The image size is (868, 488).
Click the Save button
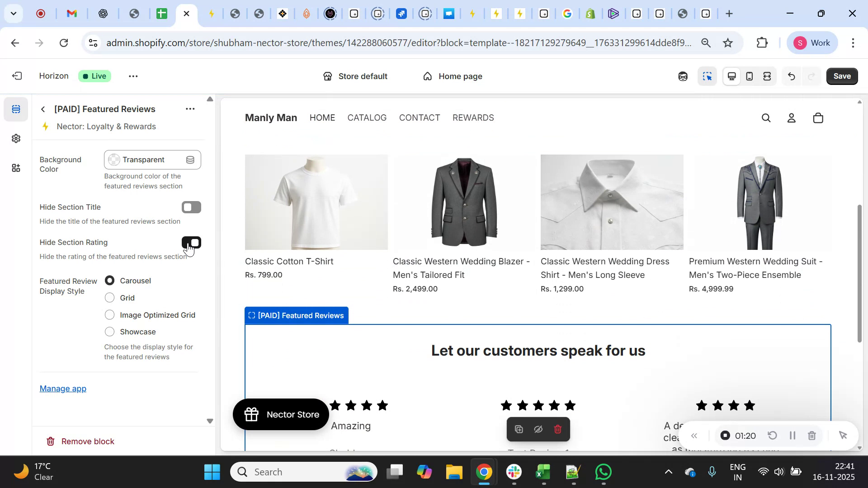pos(841,76)
